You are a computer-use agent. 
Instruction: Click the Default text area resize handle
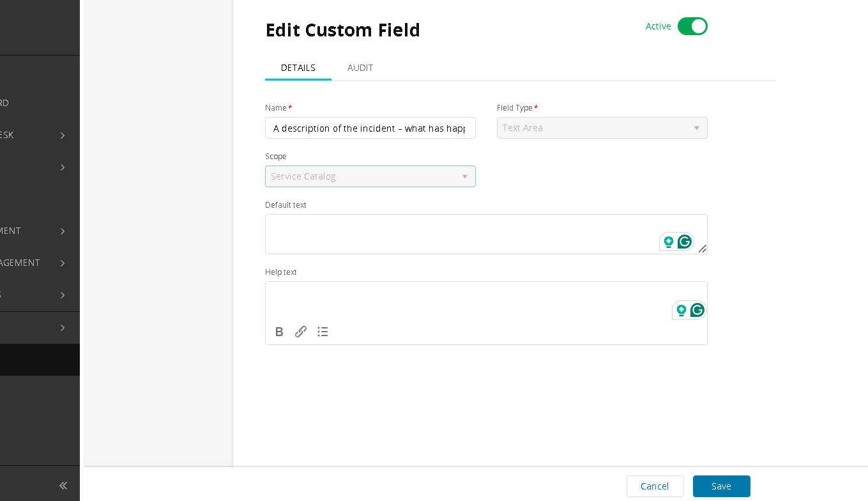[703, 249]
